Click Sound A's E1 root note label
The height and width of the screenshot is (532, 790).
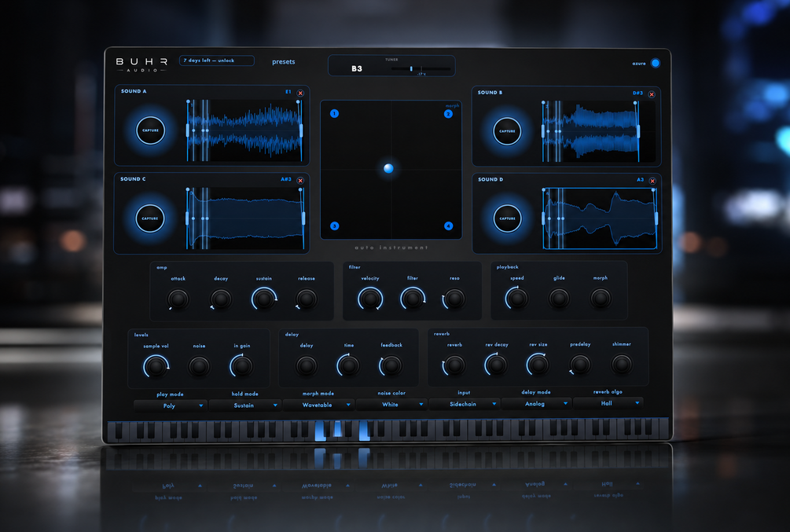click(x=288, y=92)
